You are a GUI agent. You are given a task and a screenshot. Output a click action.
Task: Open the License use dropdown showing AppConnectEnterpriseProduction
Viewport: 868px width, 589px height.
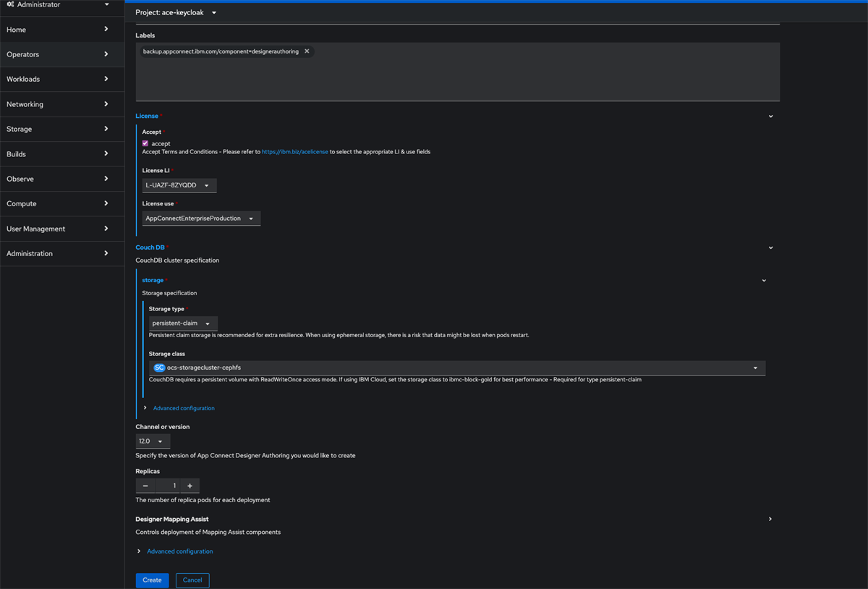[x=200, y=218]
